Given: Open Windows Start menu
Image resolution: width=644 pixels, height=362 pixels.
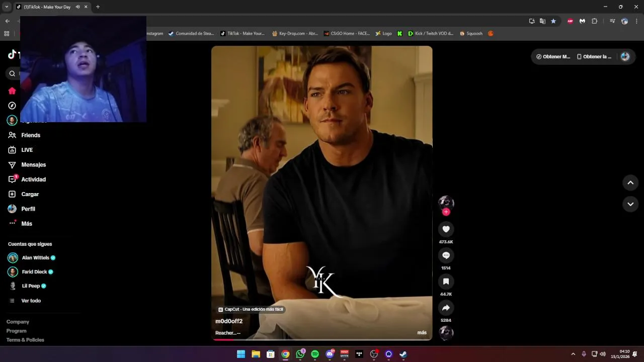Looking at the screenshot, I should pyautogui.click(x=241, y=354).
